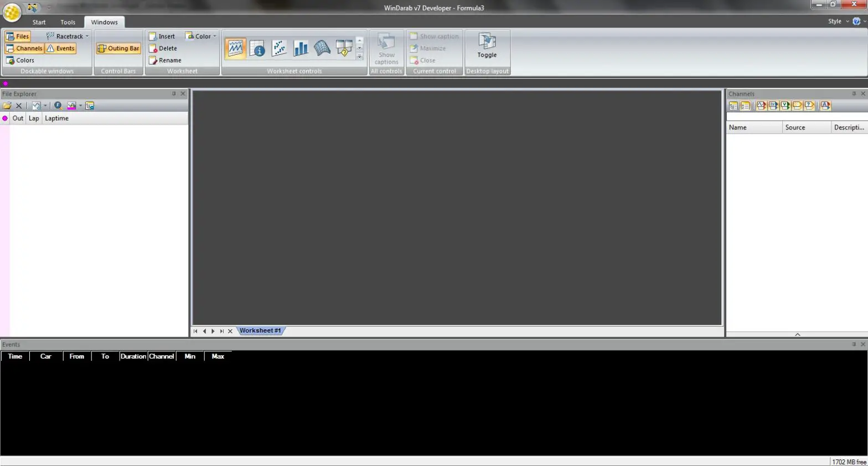Close the worksheet using the tab bar X
This screenshot has width=868, height=466.
[x=230, y=332]
